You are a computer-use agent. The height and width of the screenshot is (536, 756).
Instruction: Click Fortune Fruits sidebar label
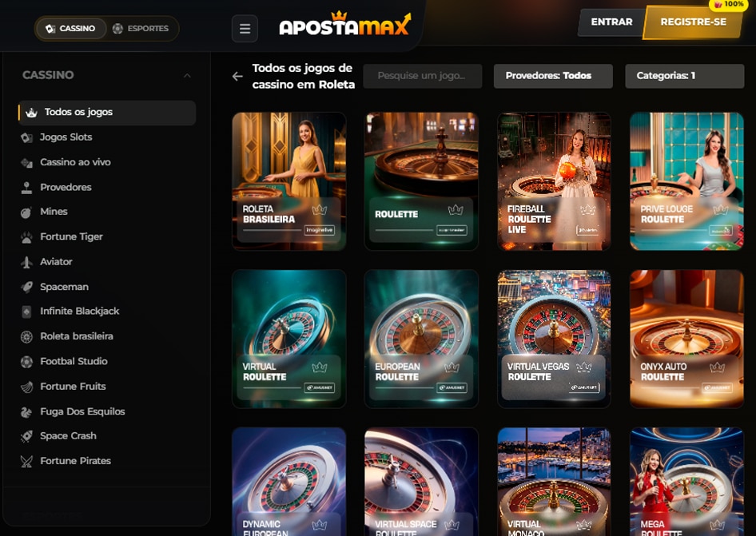click(73, 387)
